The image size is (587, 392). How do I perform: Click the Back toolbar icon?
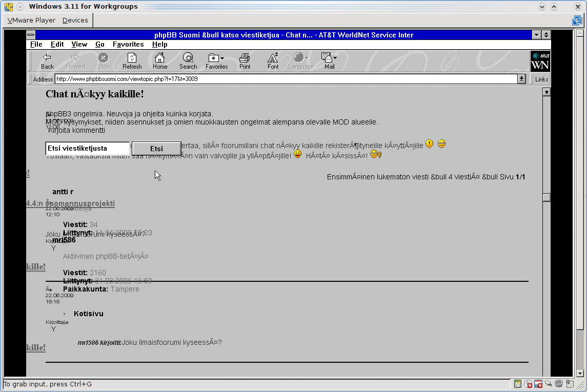[x=47, y=60]
